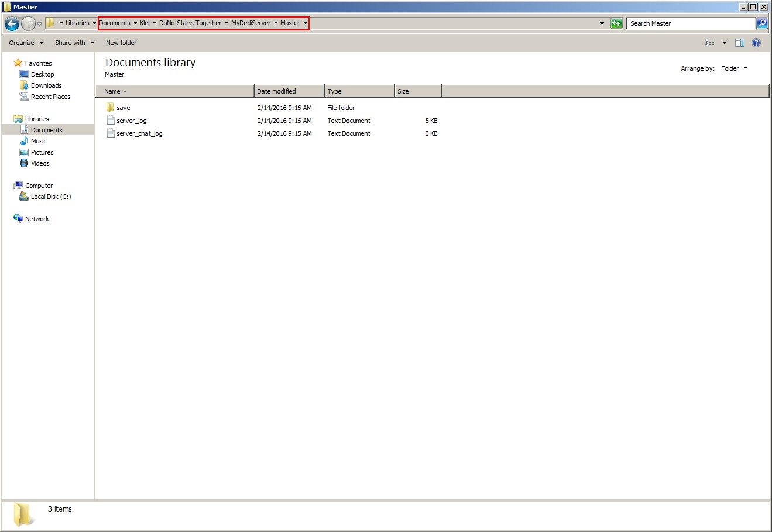Click Master in the address breadcrumb
The height and width of the screenshot is (532, 772).
point(290,23)
